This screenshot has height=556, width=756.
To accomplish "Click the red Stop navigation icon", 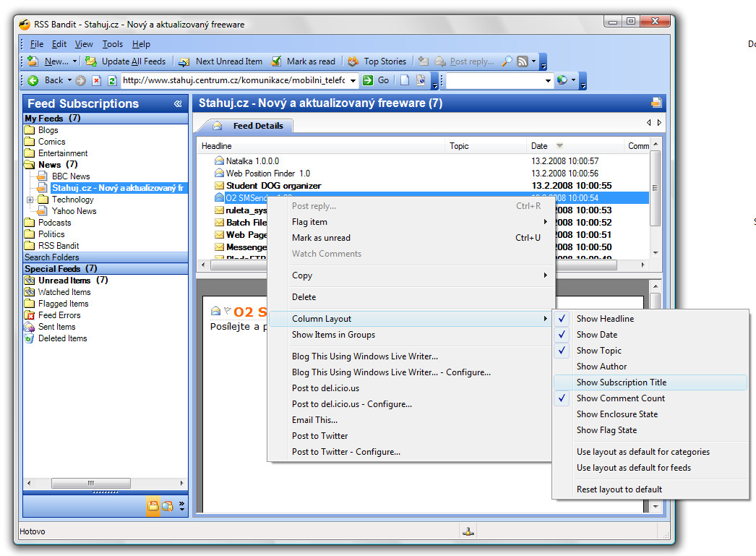I will tap(96, 80).
